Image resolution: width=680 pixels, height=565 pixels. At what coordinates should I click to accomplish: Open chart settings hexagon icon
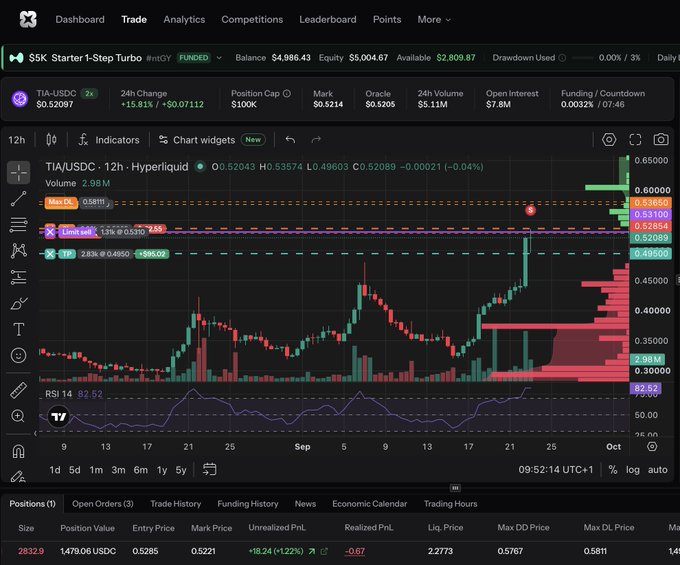(x=609, y=140)
